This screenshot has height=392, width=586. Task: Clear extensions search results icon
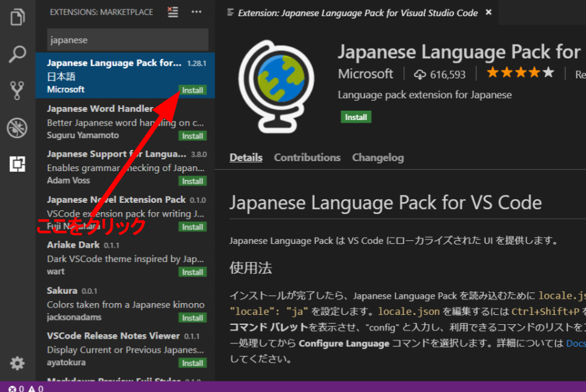[x=173, y=12]
